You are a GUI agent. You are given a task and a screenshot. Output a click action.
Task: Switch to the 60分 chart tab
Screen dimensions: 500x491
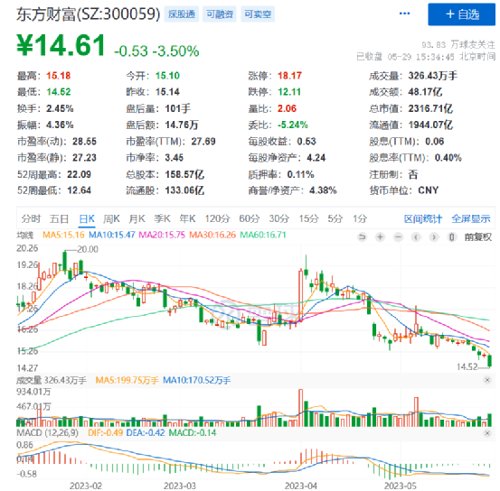(249, 219)
